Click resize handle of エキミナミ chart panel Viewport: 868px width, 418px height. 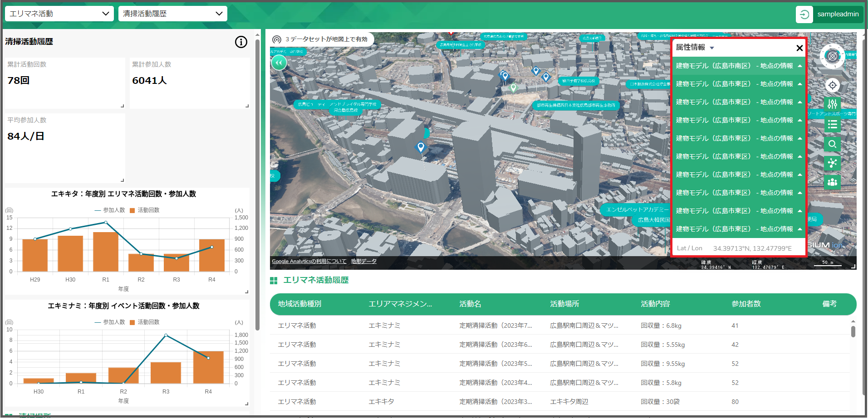coord(247,403)
